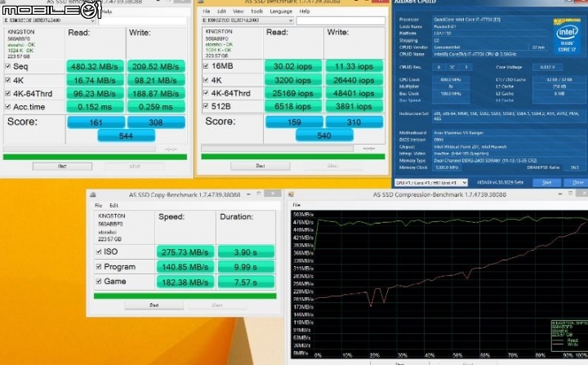Viewport: 588px width, 365px height.
Task: Select the 16.74 MB/s 4K read result
Action: tap(95, 80)
